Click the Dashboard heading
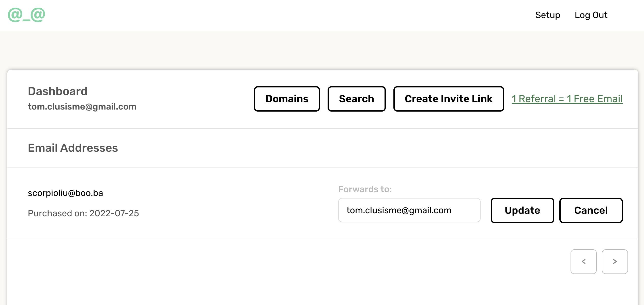644x305 pixels. coord(58,91)
